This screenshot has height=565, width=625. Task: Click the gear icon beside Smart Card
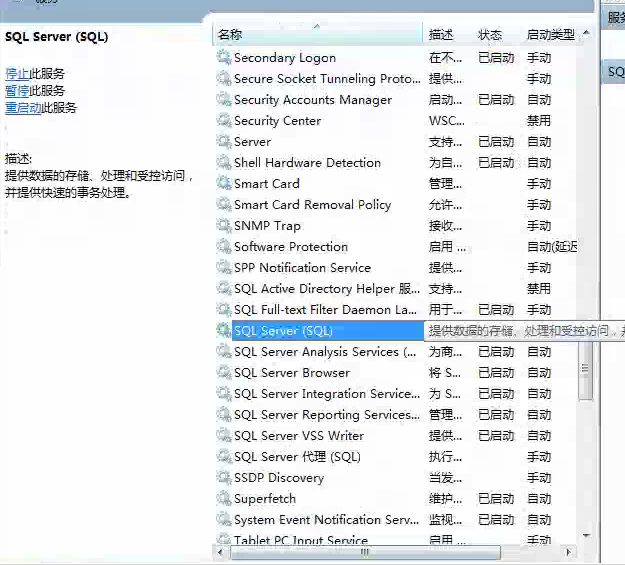point(224,183)
